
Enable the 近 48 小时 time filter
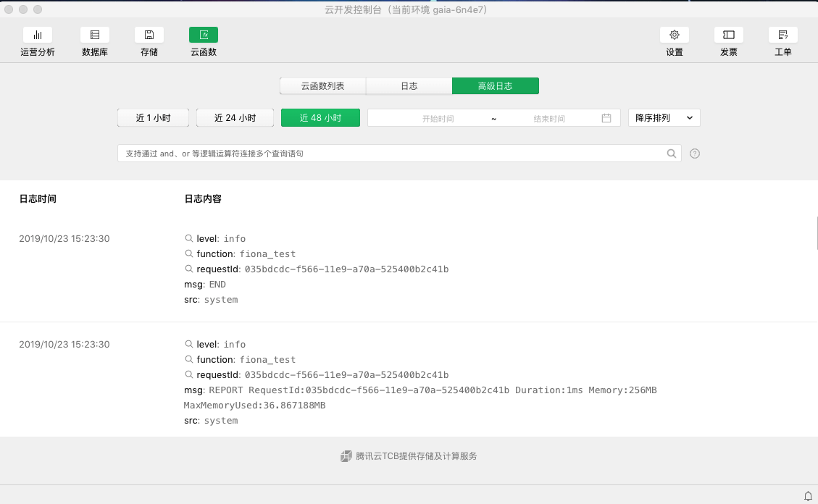(x=320, y=117)
